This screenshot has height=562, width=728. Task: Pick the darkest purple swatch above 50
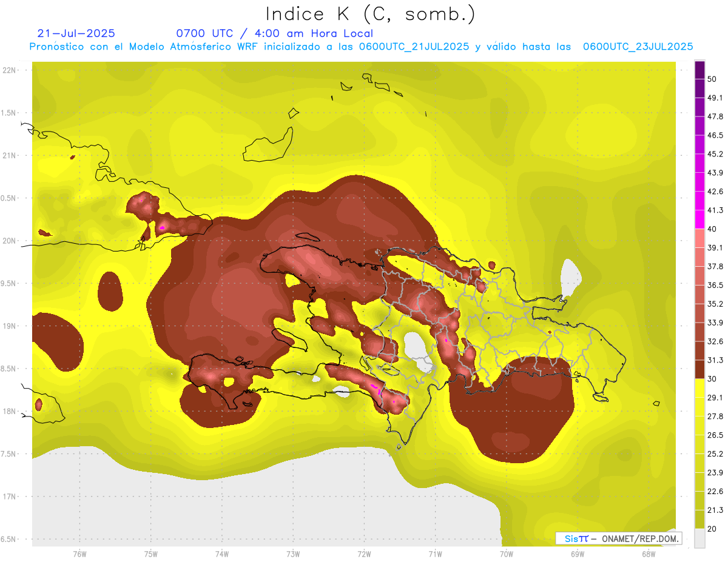[699, 70]
